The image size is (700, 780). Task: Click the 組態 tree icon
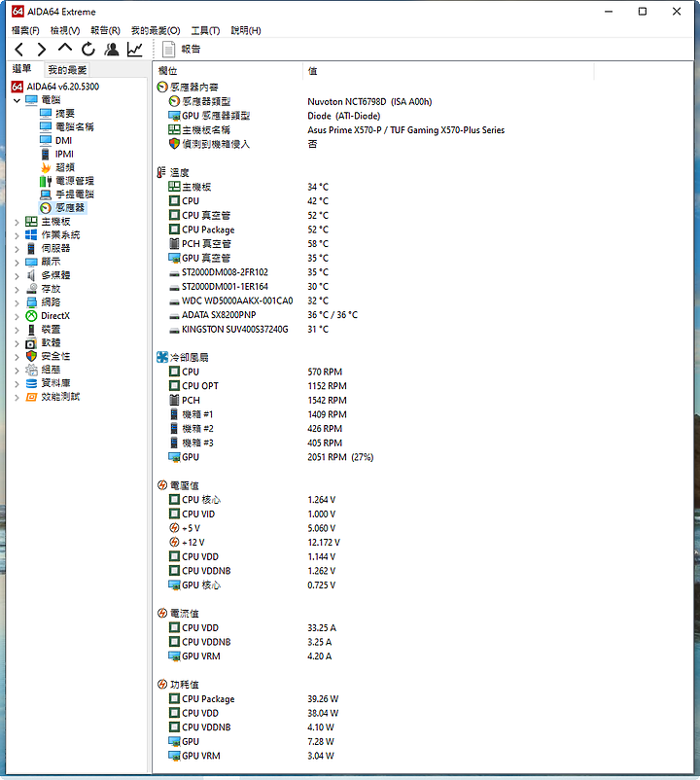click(x=31, y=370)
